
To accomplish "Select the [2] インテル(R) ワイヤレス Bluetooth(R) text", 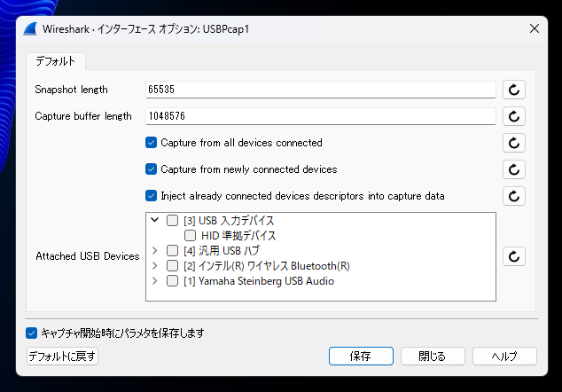I will tap(267, 266).
